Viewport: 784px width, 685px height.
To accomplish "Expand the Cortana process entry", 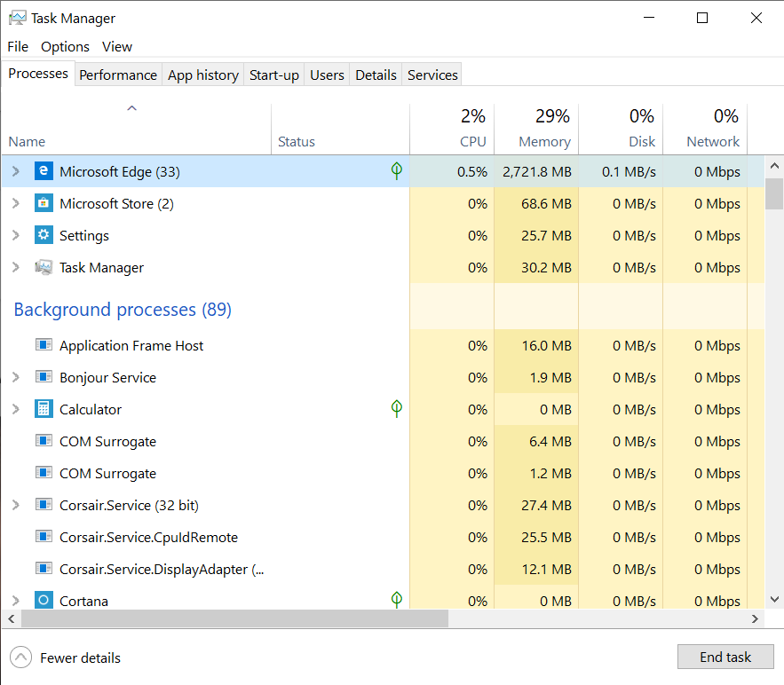I will [x=16, y=601].
